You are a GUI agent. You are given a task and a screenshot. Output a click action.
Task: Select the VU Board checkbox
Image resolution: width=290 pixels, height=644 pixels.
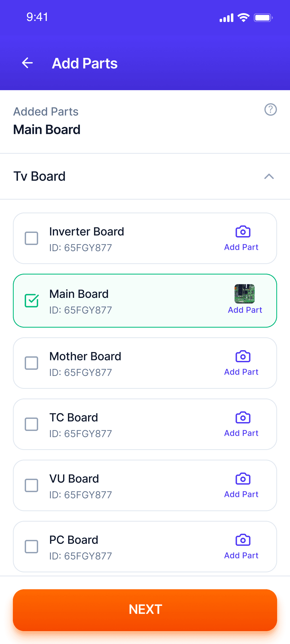(x=31, y=485)
